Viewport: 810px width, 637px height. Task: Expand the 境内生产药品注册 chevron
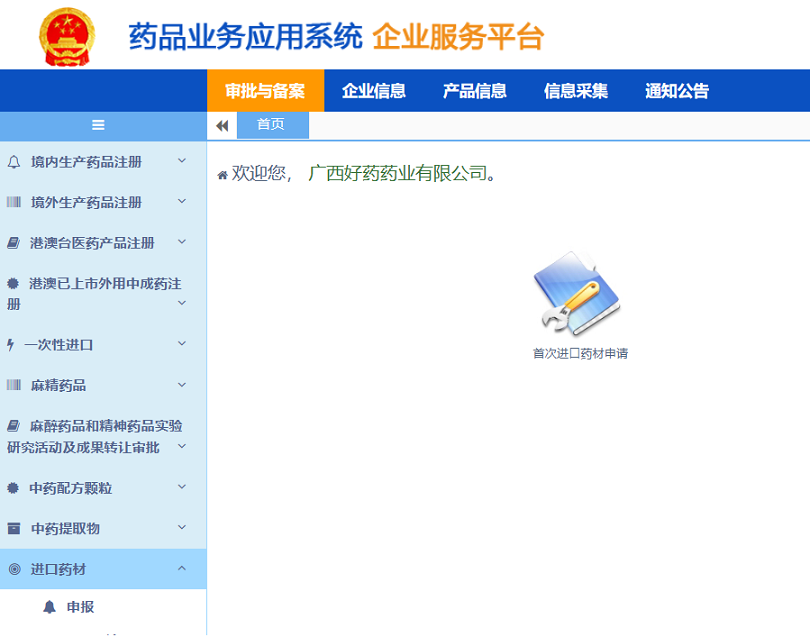[x=182, y=161]
